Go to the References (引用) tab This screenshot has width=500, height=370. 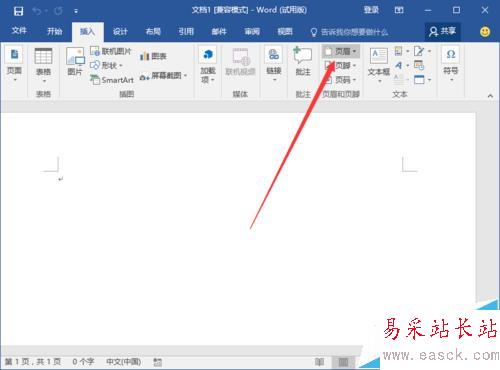click(186, 32)
